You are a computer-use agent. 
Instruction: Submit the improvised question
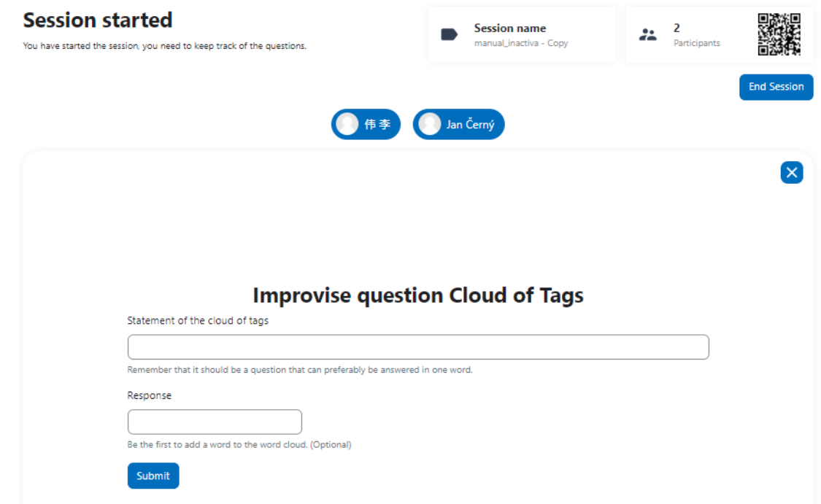pyautogui.click(x=153, y=476)
